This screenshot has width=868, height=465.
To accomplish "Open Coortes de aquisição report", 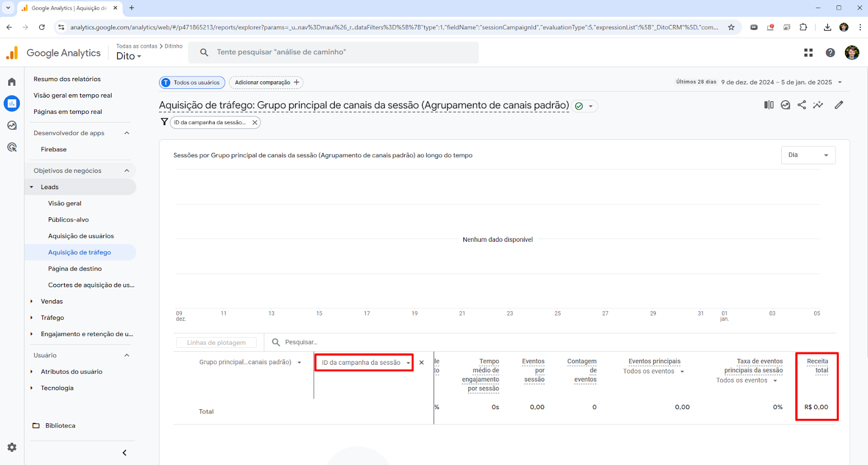I will click(x=91, y=285).
